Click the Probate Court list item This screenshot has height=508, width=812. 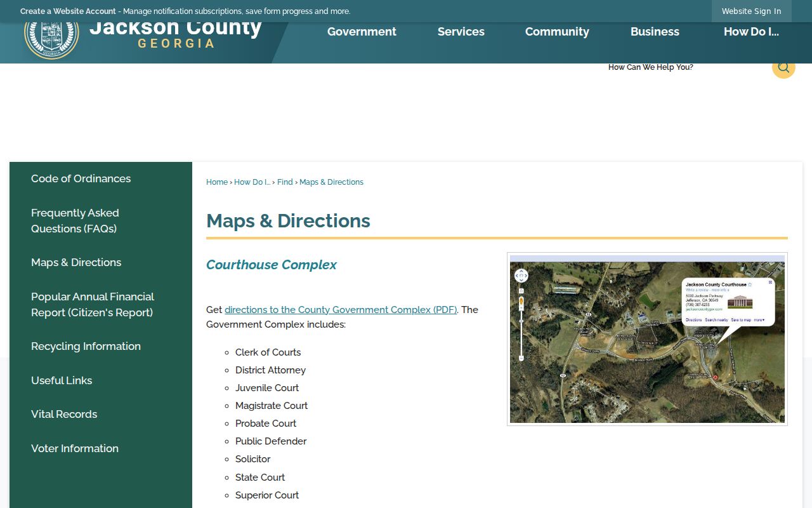pos(266,424)
